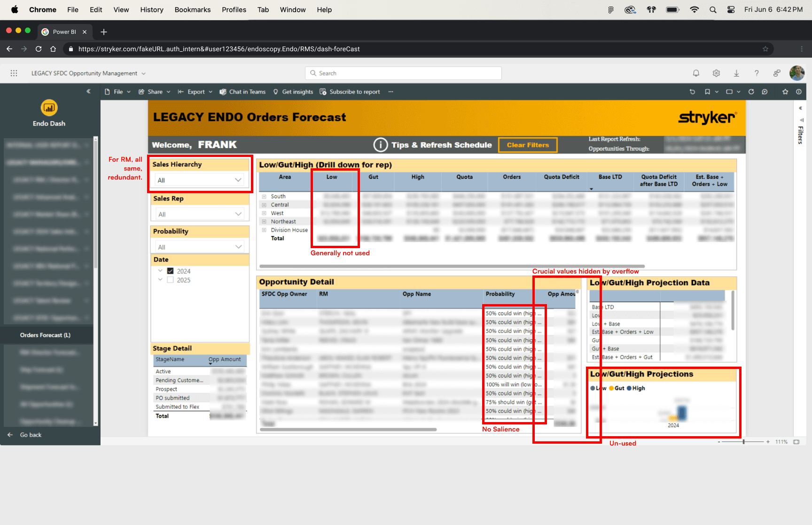This screenshot has height=525, width=812.
Task: Open the report File menu
Action: pyautogui.click(x=117, y=92)
